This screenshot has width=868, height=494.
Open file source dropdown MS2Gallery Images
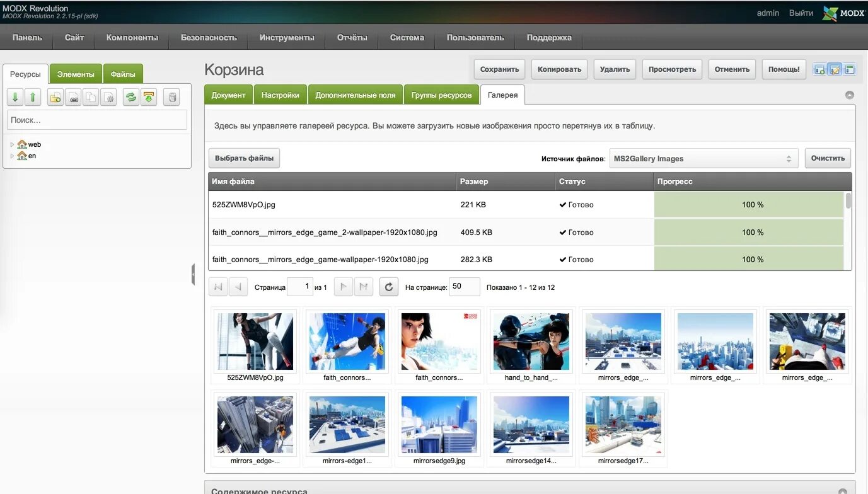pyautogui.click(x=703, y=159)
